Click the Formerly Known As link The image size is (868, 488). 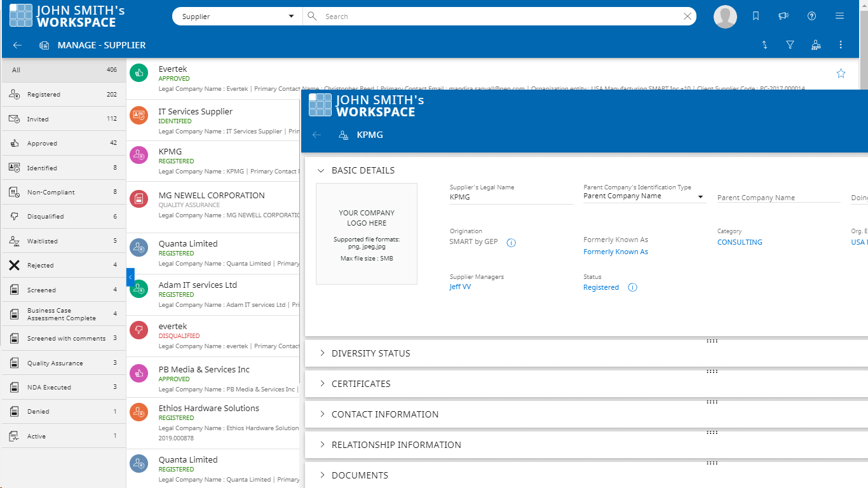(x=616, y=252)
